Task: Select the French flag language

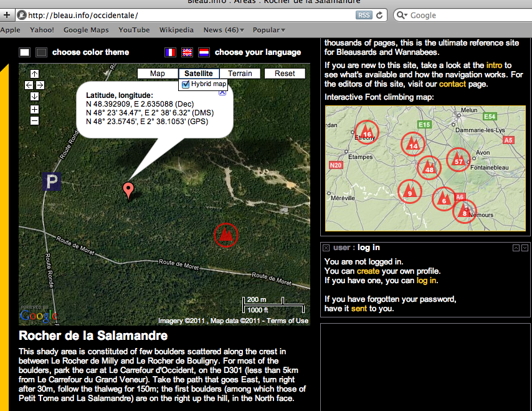Action: pos(170,52)
